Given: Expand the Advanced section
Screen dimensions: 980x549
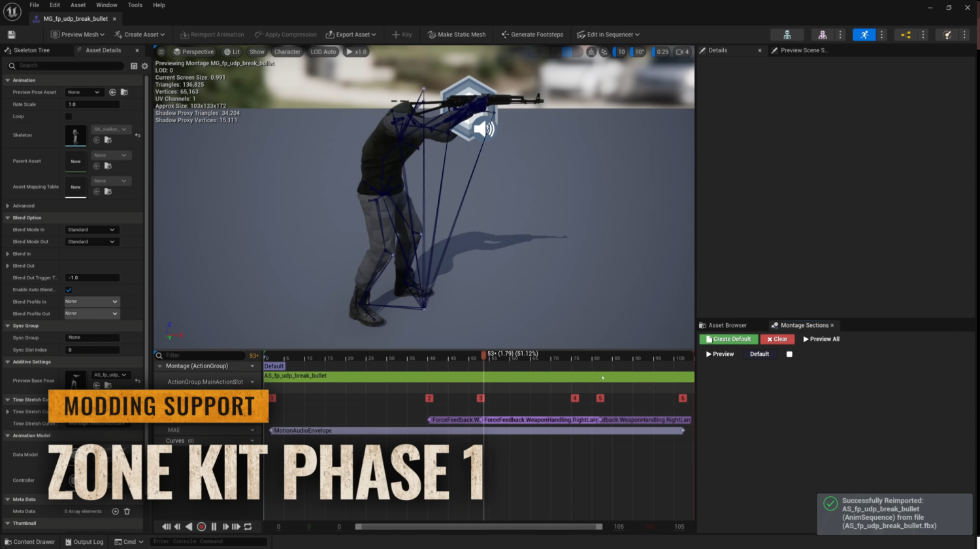Looking at the screenshot, I should point(8,206).
